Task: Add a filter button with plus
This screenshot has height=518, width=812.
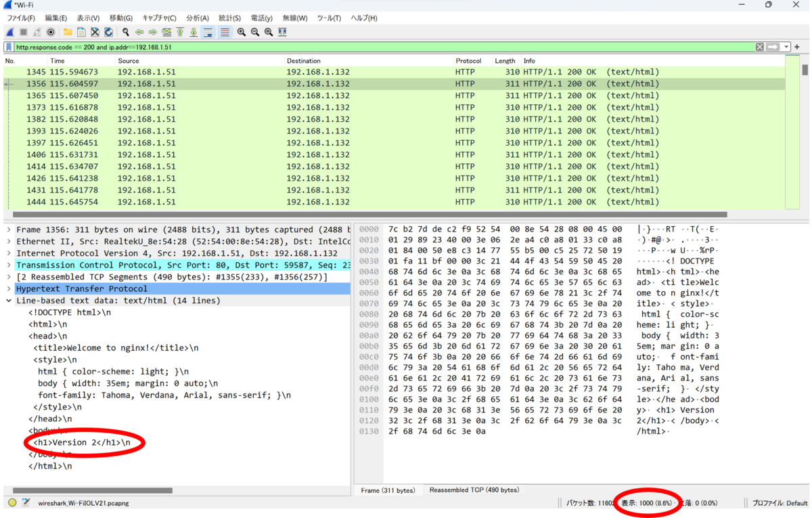Action: pyautogui.click(x=797, y=47)
